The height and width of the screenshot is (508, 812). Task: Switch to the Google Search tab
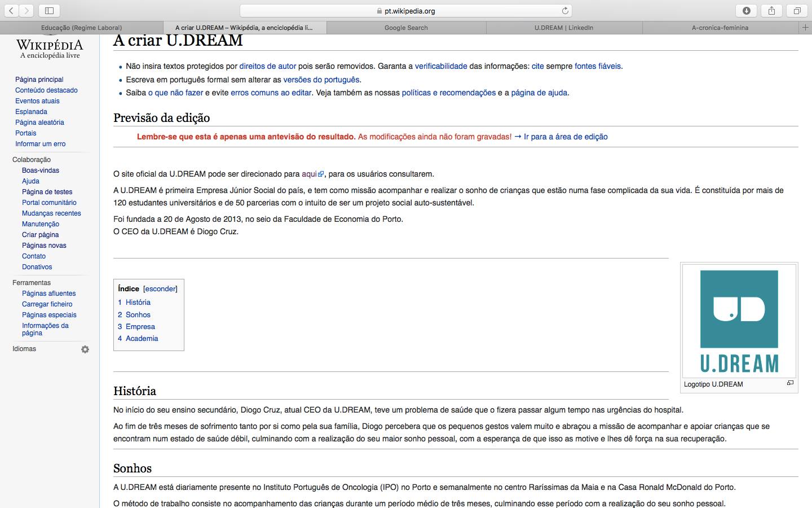pos(406,28)
